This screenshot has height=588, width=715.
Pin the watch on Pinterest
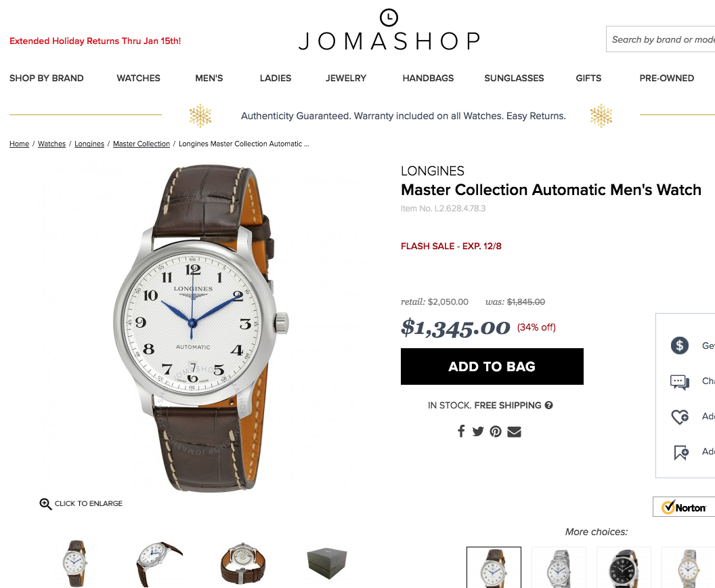(x=496, y=432)
